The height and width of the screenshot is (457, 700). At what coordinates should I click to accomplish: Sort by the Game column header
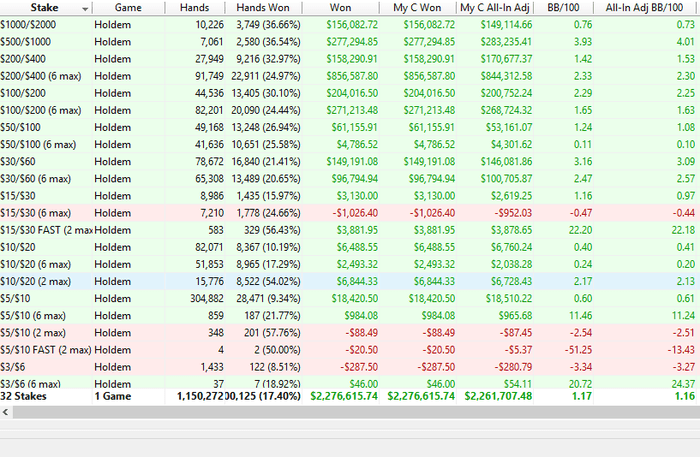pyautogui.click(x=128, y=7)
